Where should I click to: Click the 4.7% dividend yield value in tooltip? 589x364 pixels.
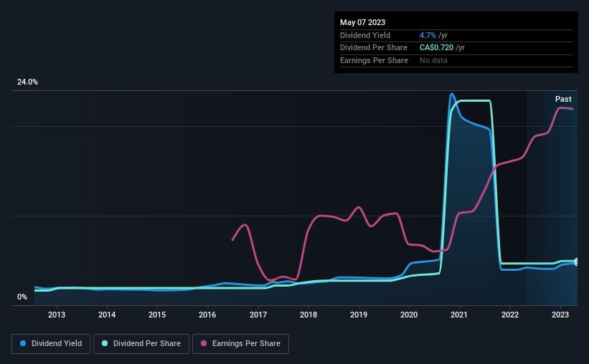428,35
